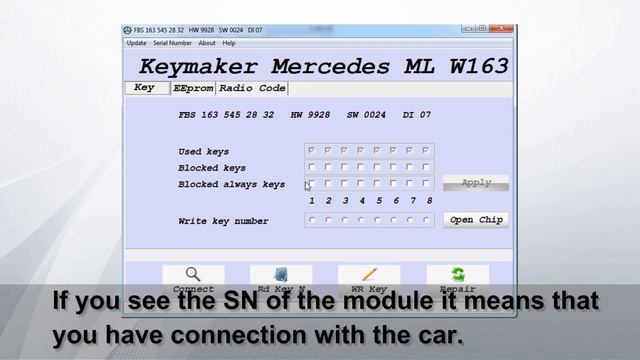Click the 'Used keys' label
640x360 pixels.
tap(203, 152)
